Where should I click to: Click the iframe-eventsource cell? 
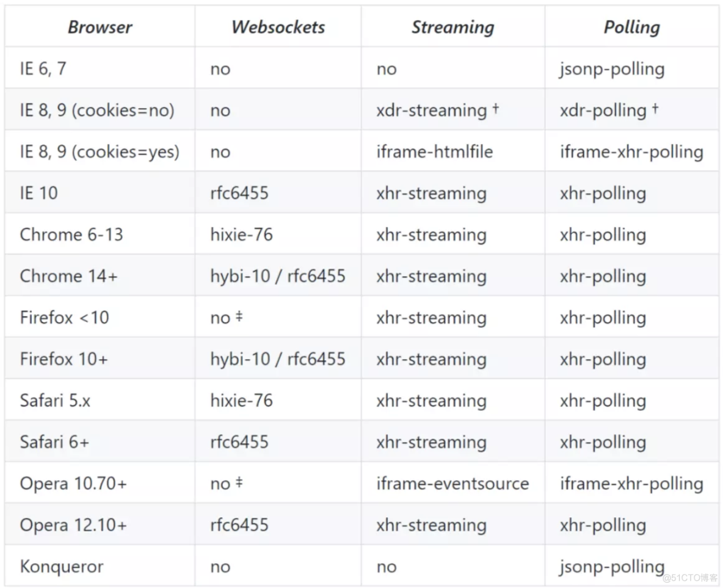tap(452, 484)
